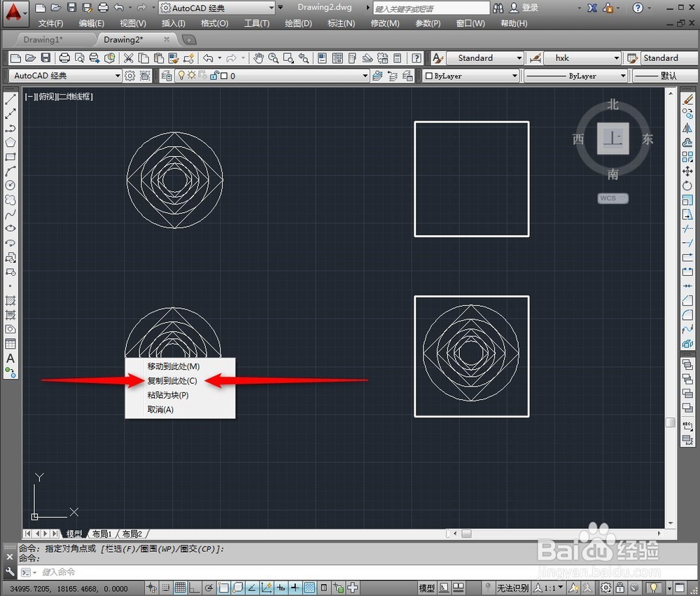The height and width of the screenshot is (596, 700).
Task: Toggle Snap mode in status bar
Action: tap(166, 588)
